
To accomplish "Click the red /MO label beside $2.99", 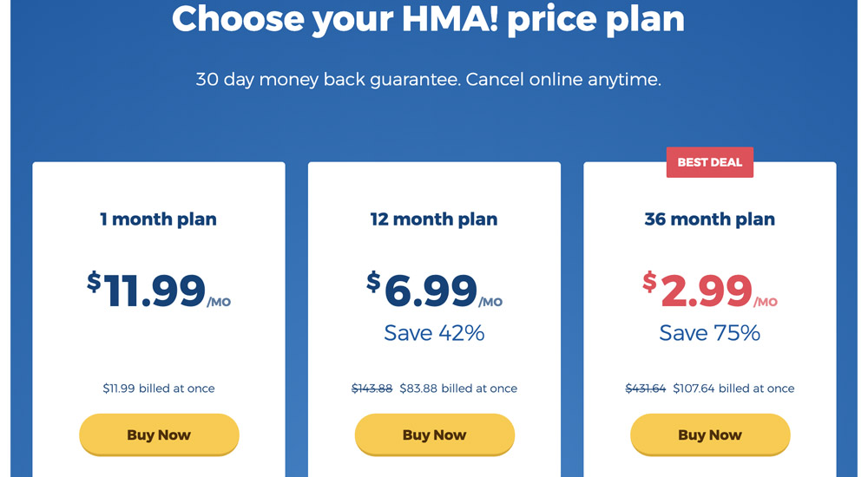I will 766,302.
